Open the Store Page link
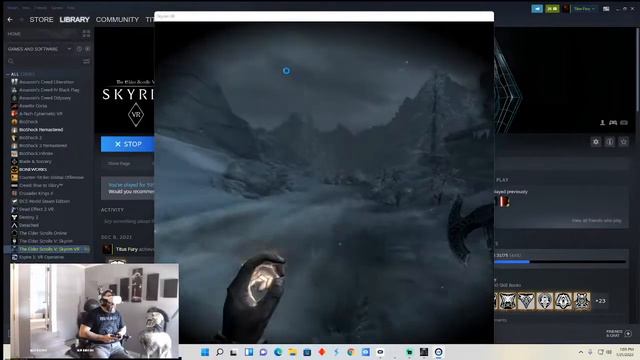Image resolution: width=640 pixels, height=360 pixels. pyautogui.click(x=119, y=163)
